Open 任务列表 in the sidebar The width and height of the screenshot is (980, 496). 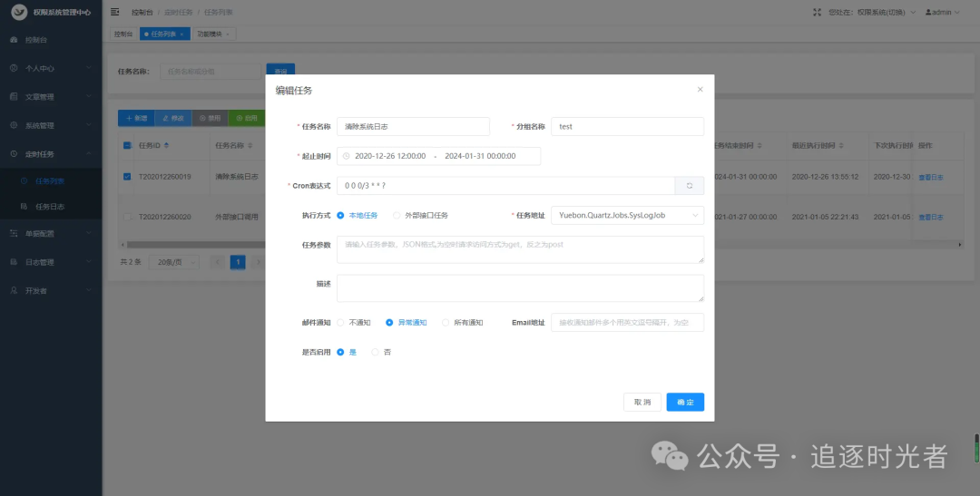[x=51, y=181]
